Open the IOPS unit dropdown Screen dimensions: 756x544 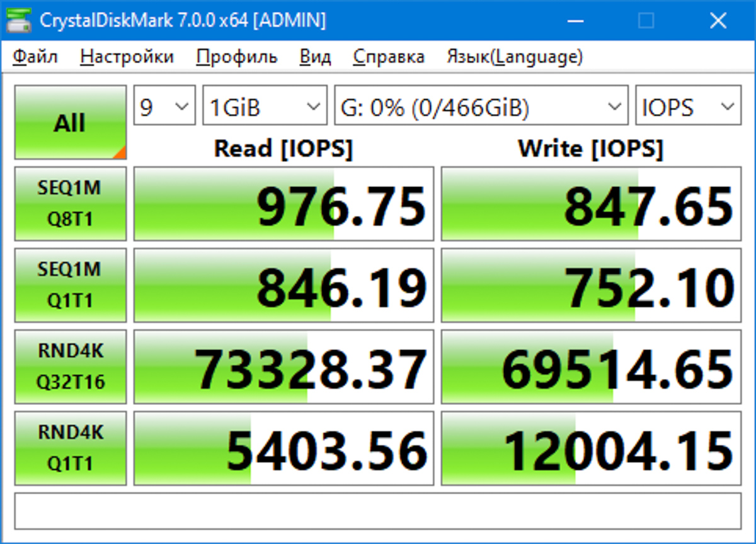coord(688,107)
